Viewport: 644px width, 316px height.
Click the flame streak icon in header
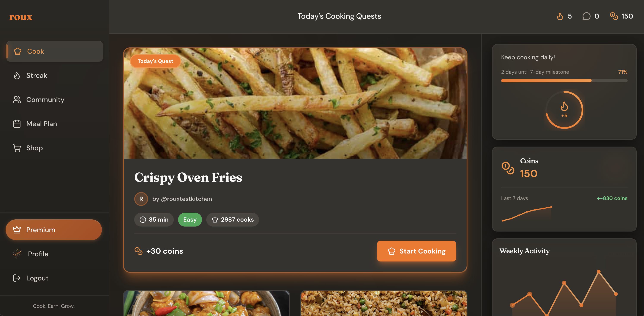point(560,16)
